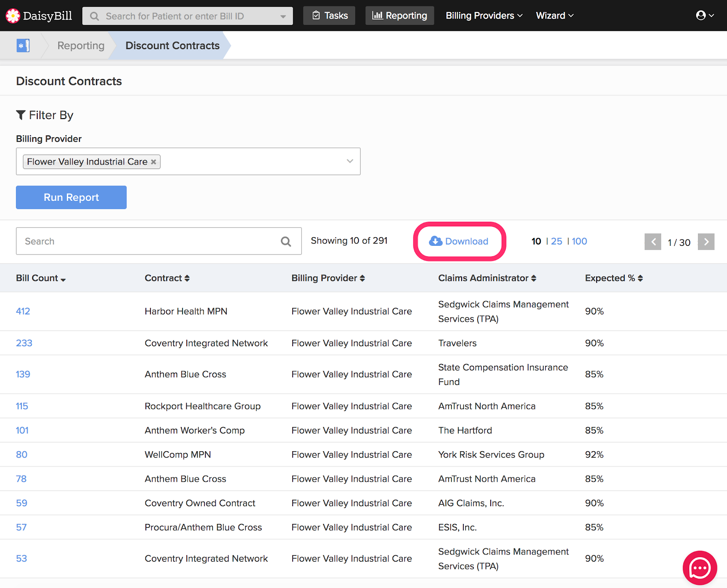Go to previous page arrow
This screenshot has width=727, height=588.
click(653, 242)
